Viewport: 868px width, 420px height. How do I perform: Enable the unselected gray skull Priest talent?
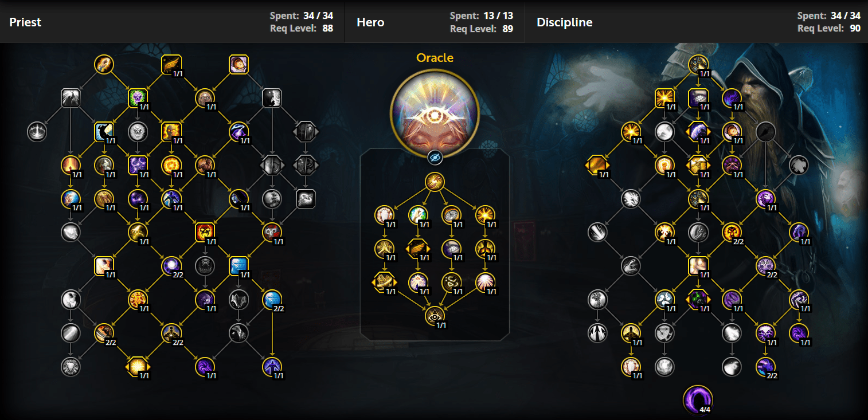[x=138, y=132]
